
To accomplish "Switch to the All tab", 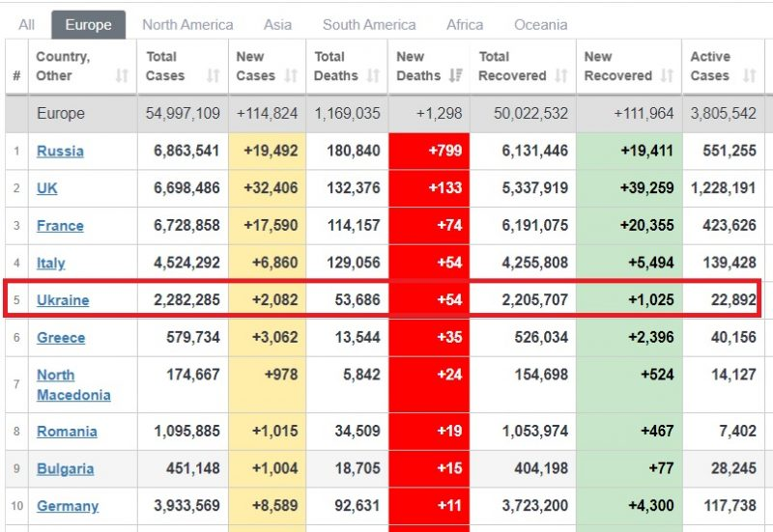I will point(27,25).
